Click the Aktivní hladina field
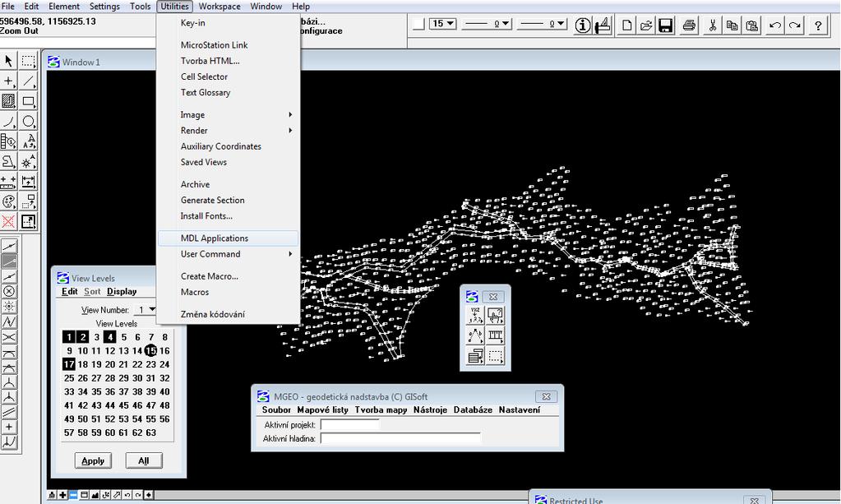The width and height of the screenshot is (841, 504). pos(400,438)
